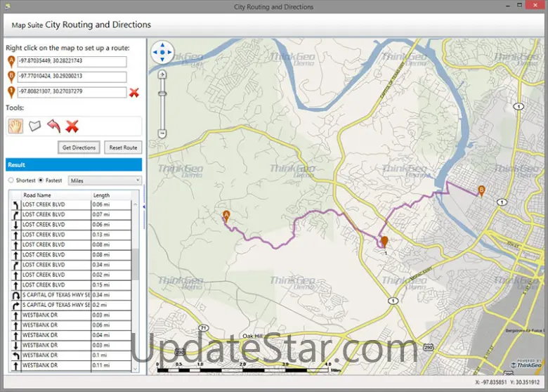Pan the map down with the bottom arrow

[x=162, y=60]
